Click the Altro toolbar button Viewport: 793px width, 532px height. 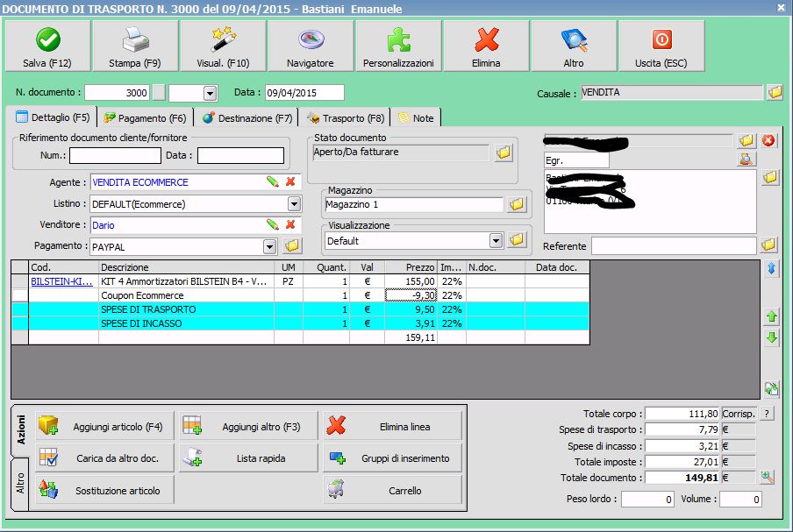point(573,46)
